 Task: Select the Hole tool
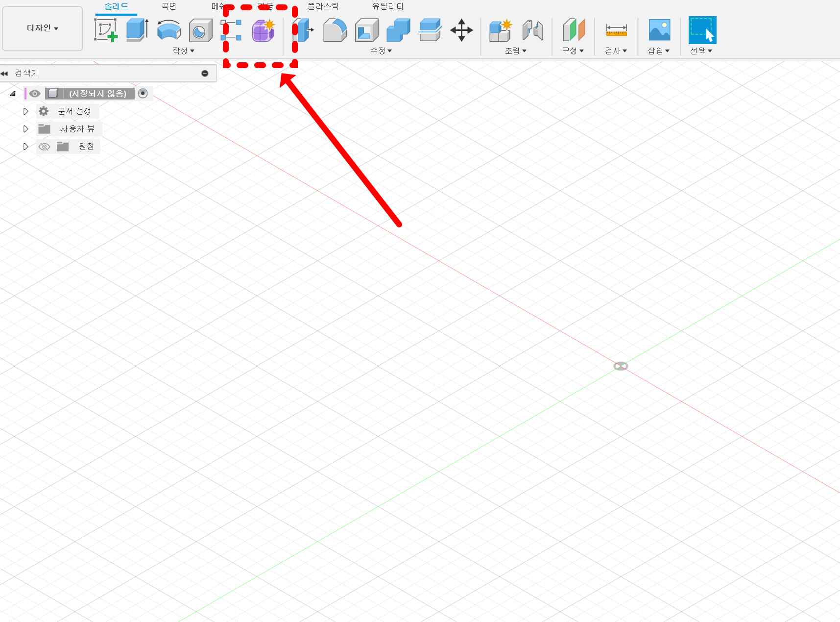[x=200, y=30]
